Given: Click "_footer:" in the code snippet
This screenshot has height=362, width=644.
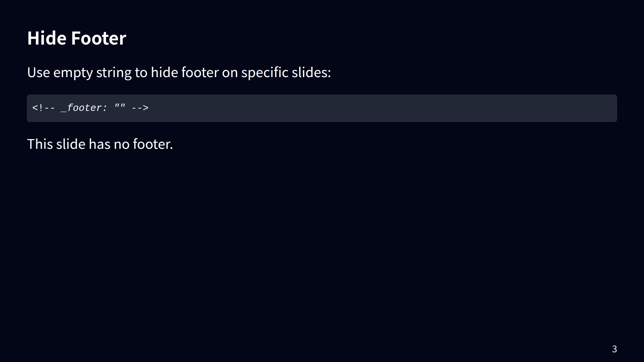Looking at the screenshot, I should point(84,108).
